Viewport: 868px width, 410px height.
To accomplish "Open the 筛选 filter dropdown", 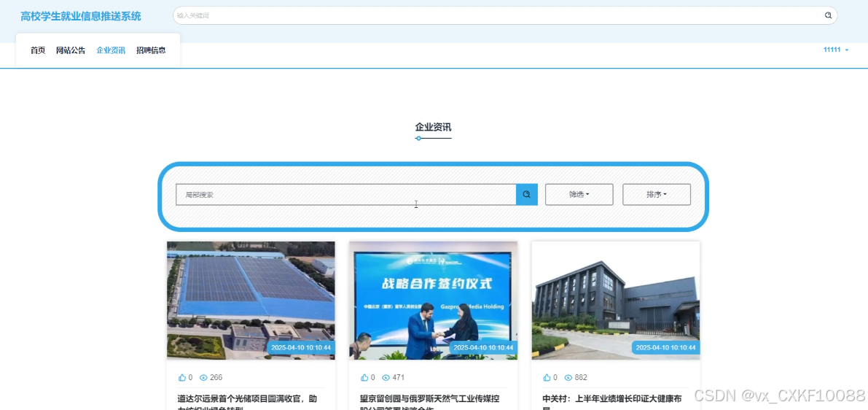I will [579, 195].
